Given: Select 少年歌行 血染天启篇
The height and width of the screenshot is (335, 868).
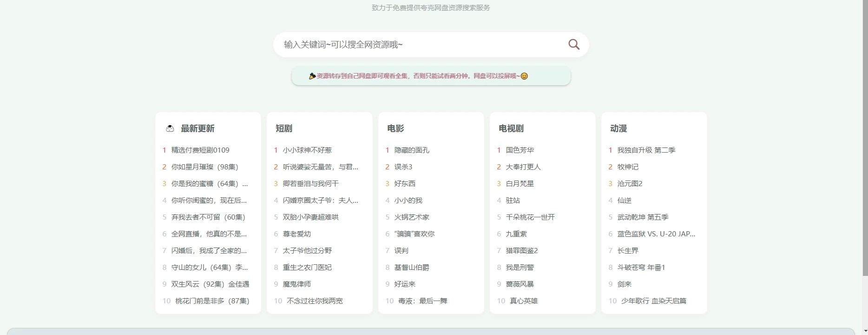Looking at the screenshot, I should 654,301.
